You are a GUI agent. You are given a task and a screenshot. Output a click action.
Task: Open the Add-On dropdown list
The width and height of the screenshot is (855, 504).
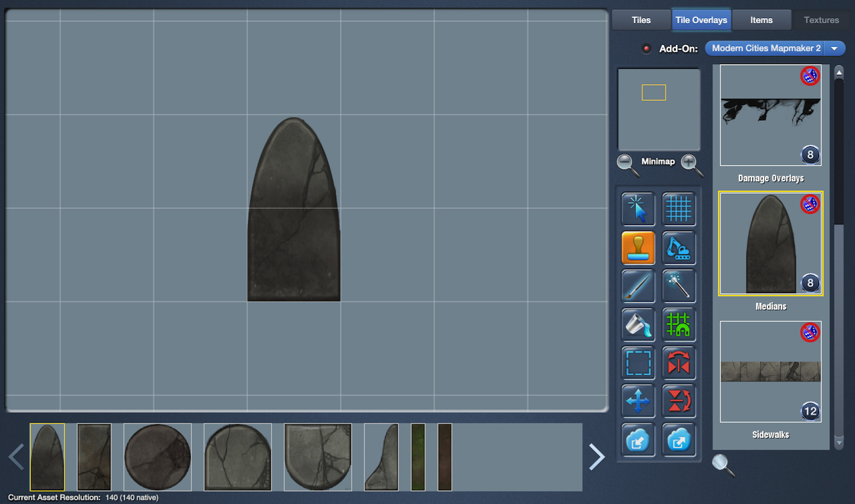(x=834, y=49)
